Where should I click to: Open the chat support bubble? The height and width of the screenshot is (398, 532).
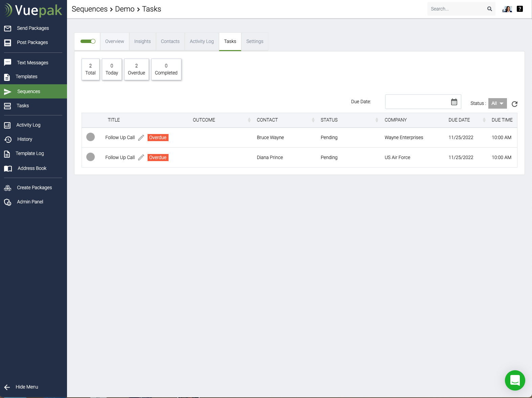coord(515,380)
